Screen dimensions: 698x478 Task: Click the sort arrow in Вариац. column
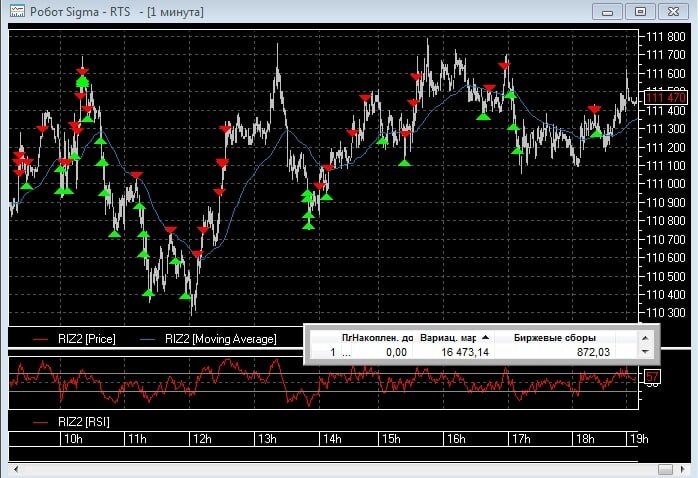(485, 337)
